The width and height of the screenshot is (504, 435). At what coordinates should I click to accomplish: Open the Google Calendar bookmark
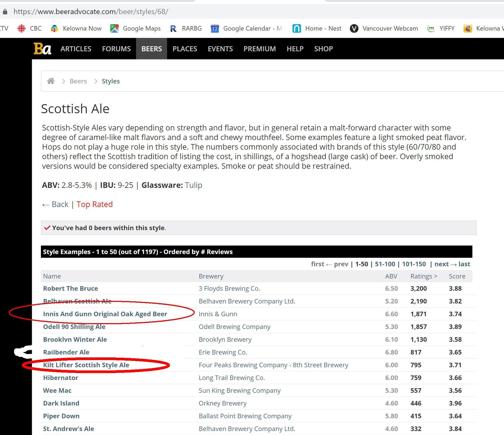(247, 28)
